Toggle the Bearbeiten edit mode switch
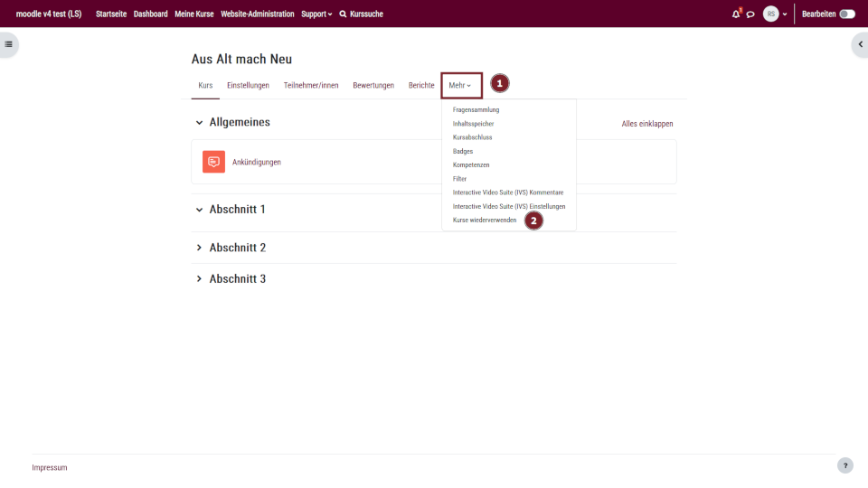 [847, 14]
